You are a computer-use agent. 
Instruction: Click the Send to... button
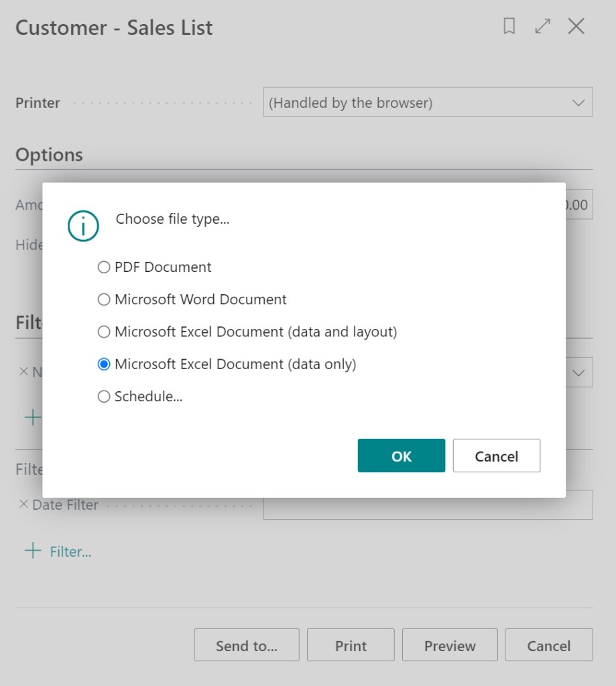(246, 645)
